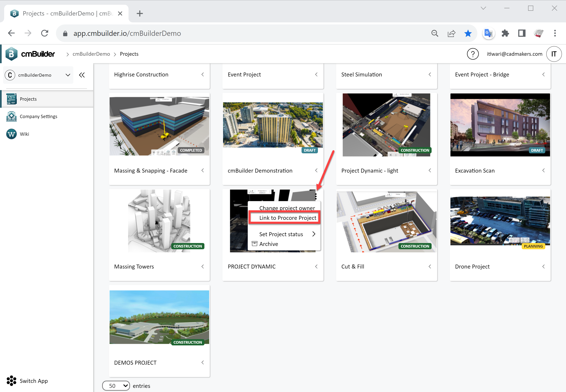Expand the Cut & Fill card chevron
566x392 pixels.
coord(430,266)
